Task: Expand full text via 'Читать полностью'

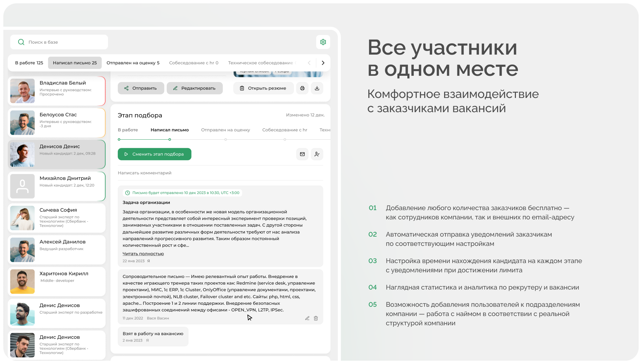Action: (x=143, y=254)
